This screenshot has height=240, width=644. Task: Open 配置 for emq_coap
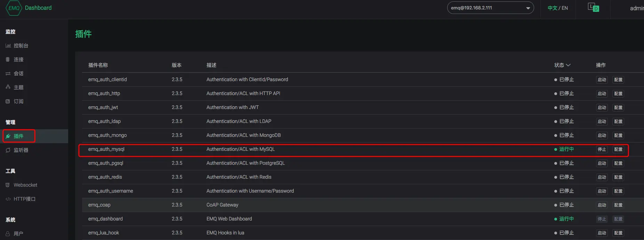tap(618, 205)
